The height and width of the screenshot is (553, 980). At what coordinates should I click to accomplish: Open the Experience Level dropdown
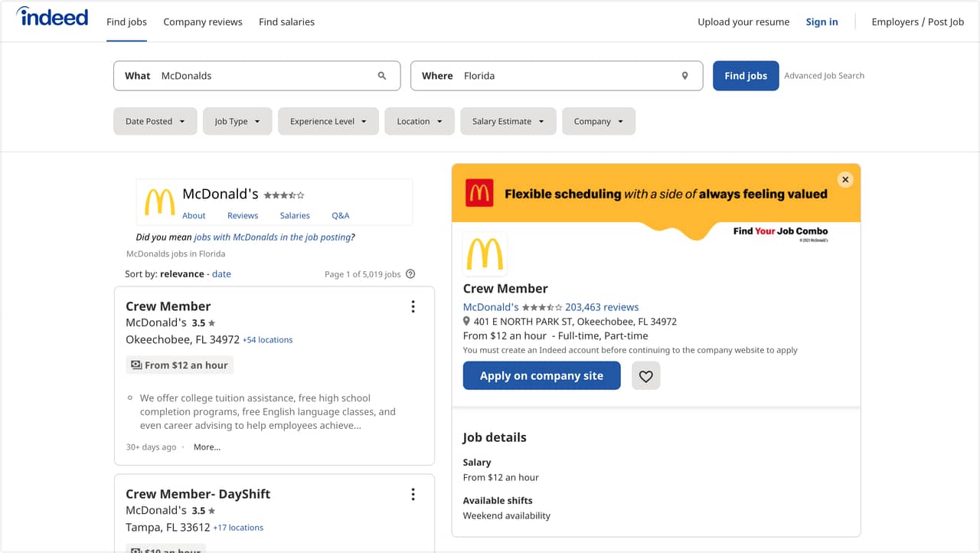click(328, 121)
